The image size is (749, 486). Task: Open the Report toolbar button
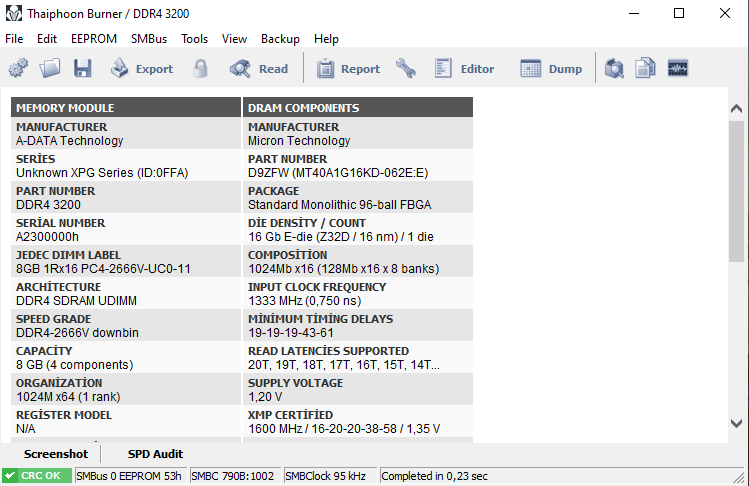pos(348,69)
